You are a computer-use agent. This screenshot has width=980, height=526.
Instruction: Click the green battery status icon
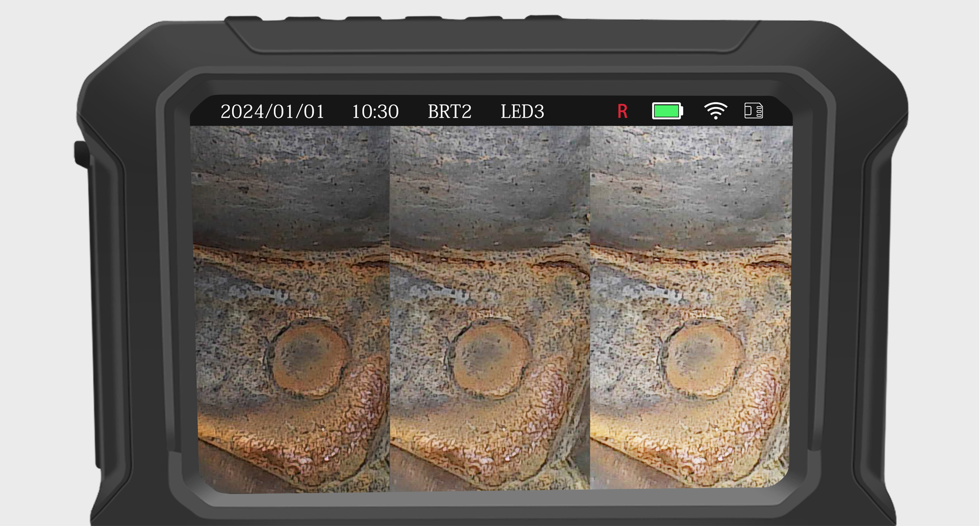(667, 111)
